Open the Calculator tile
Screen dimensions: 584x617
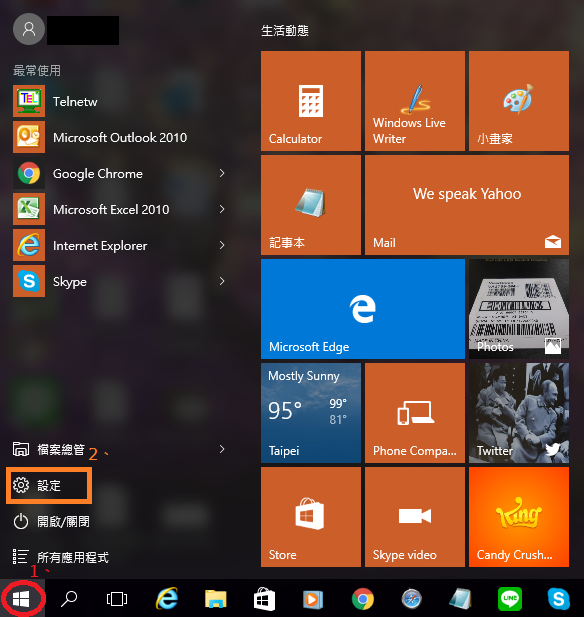click(x=310, y=101)
